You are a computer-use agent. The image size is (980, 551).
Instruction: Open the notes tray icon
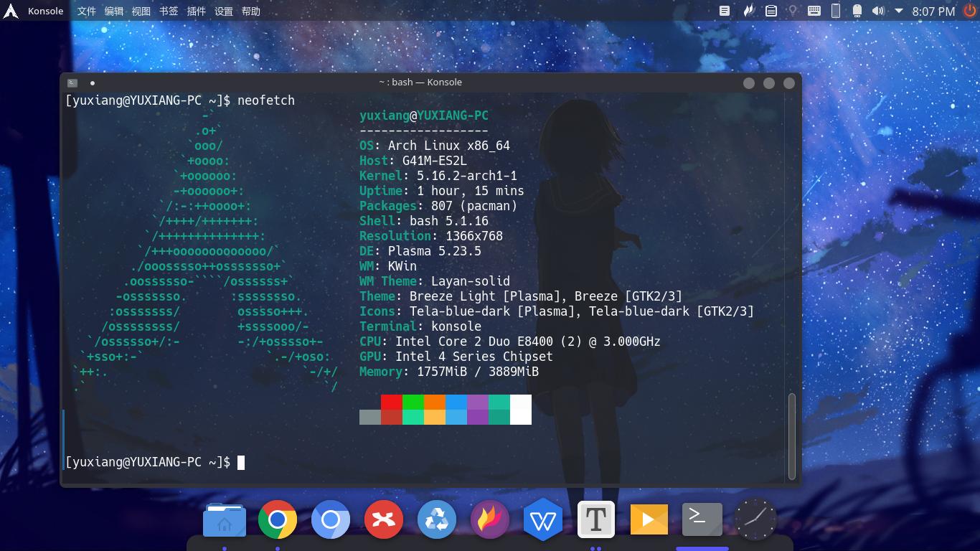point(725,11)
